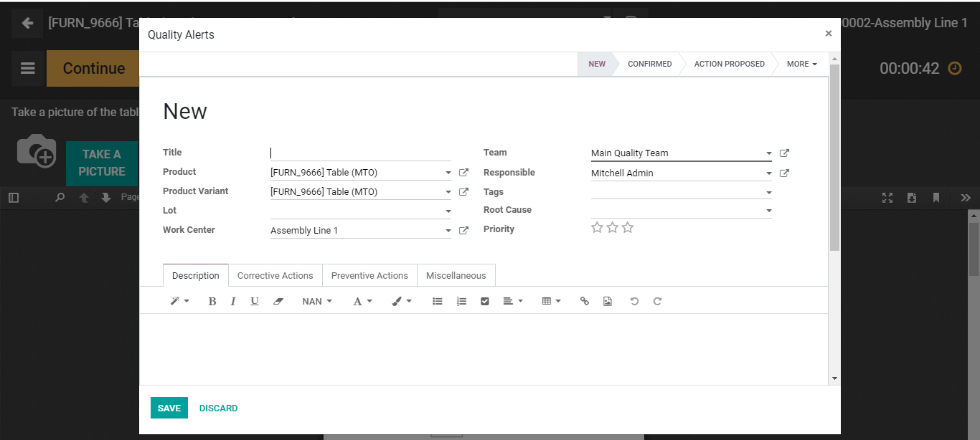Viewport: 980px width, 440px height.
Task: Select the CONFIRMED status stage
Action: tap(650, 64)
